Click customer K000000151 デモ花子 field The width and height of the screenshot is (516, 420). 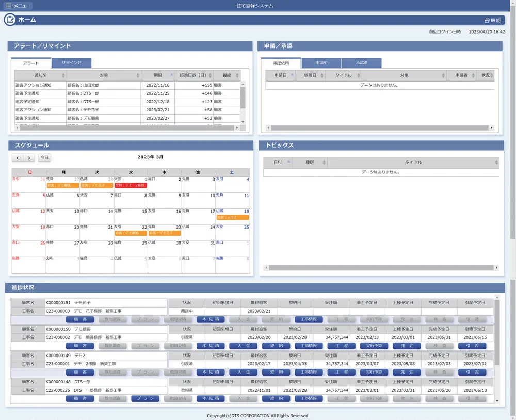pyautogui.click(x=106, y=302)
